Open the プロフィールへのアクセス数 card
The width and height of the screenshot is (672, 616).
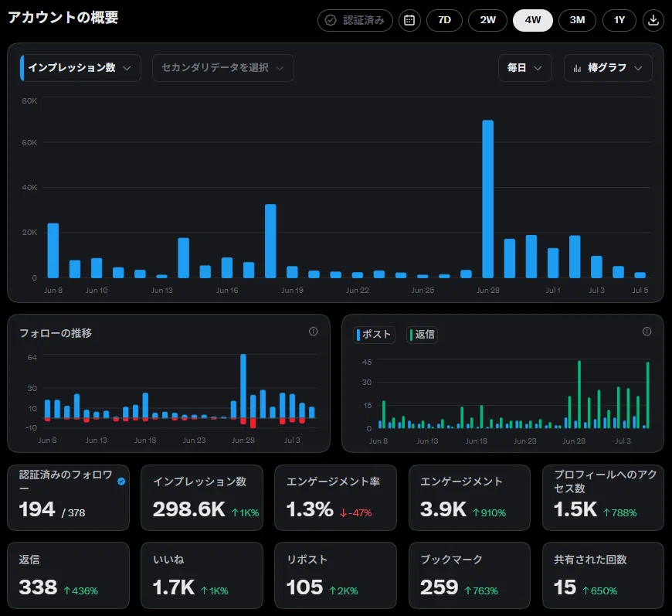pyautogui.click(x=603, y=498)
